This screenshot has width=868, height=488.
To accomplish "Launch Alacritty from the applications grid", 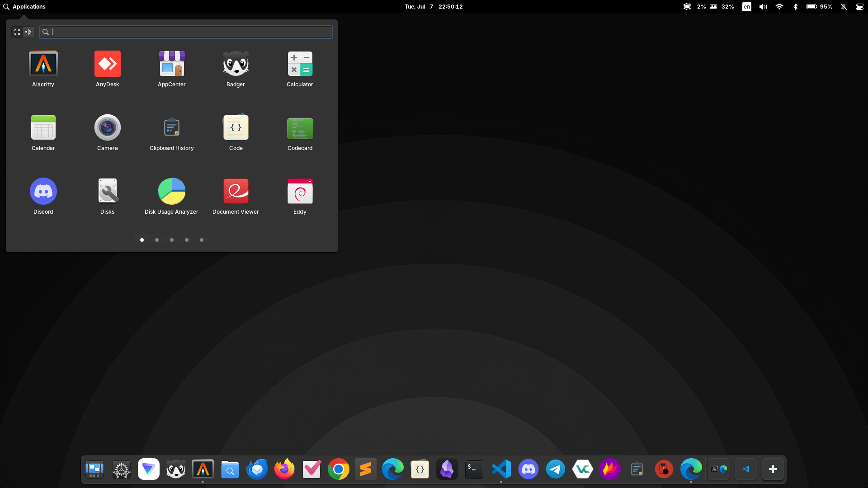I will click(43, 69).
